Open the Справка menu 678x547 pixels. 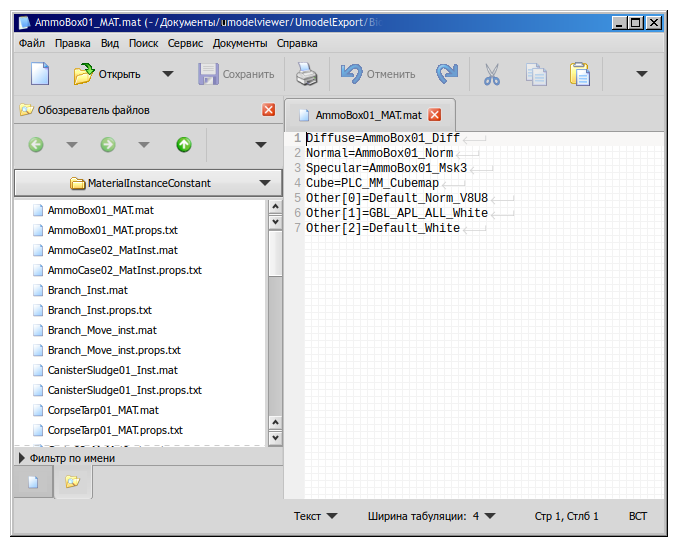tap(297, 43)
